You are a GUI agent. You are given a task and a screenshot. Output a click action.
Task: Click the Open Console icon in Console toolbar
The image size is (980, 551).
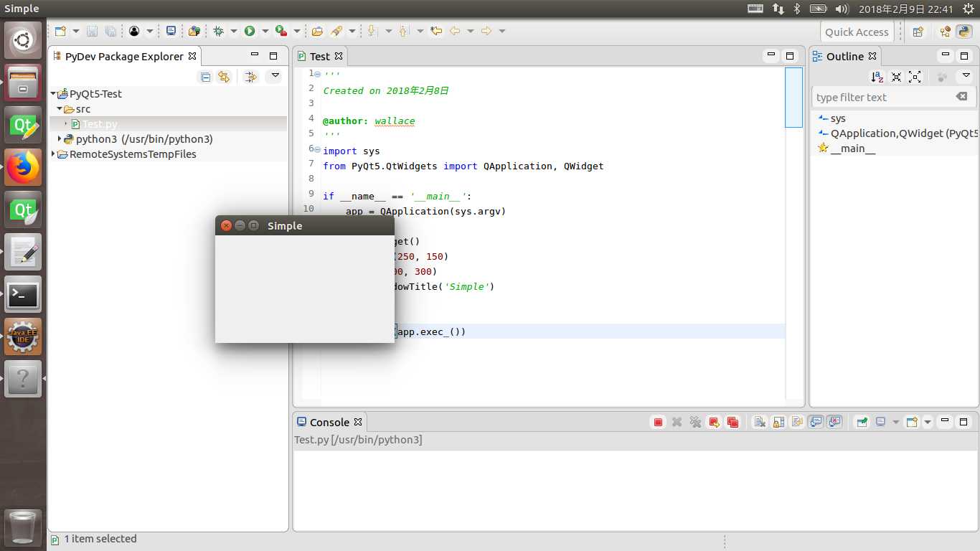point(912,422)
